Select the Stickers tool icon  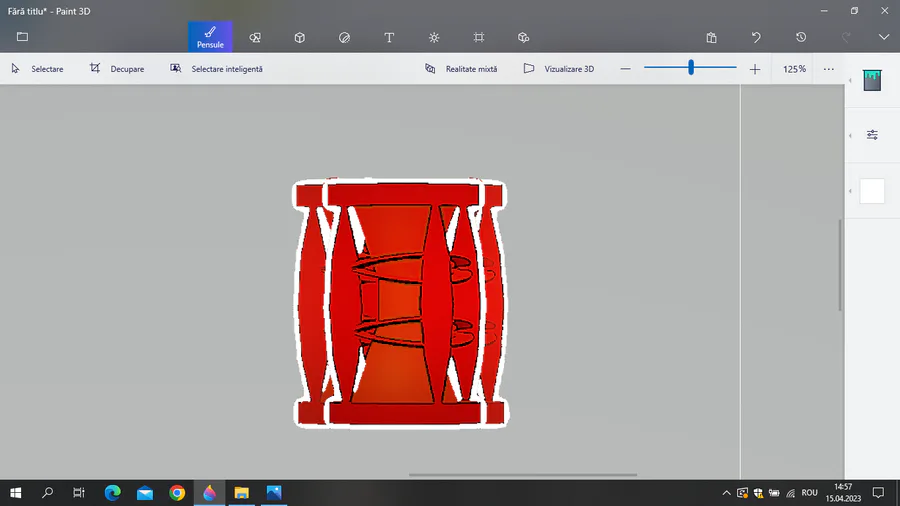pos(344,37)
